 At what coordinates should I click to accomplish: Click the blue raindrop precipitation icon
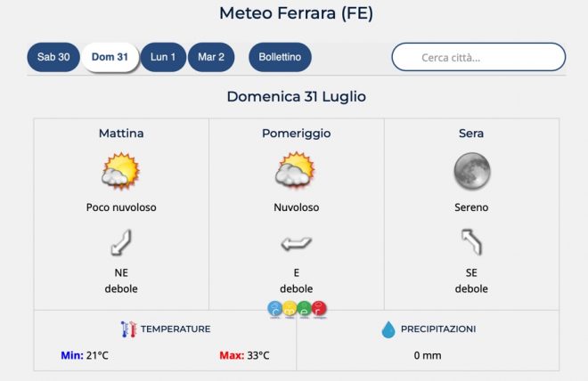pos(388,329)
